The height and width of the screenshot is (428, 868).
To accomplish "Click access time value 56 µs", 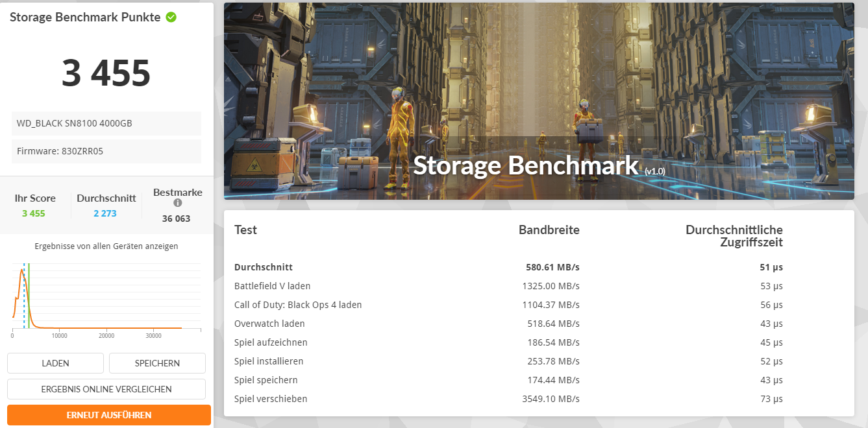I will (771, 305).
